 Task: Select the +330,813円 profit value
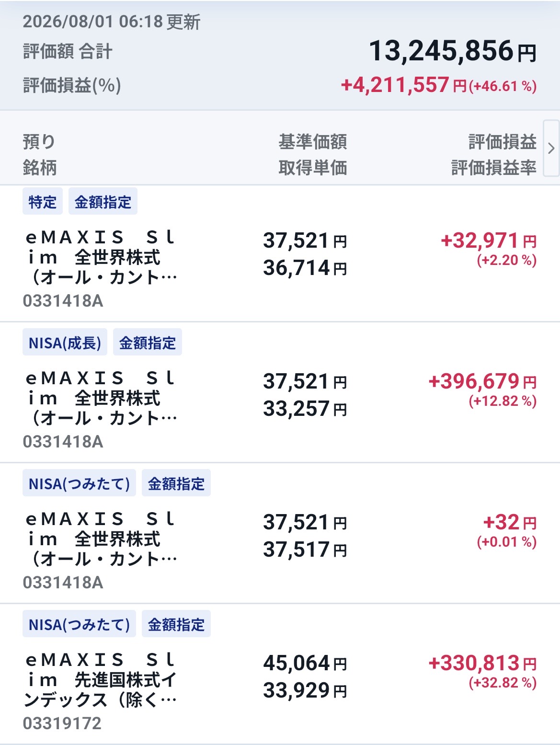[x=482, y=663]
